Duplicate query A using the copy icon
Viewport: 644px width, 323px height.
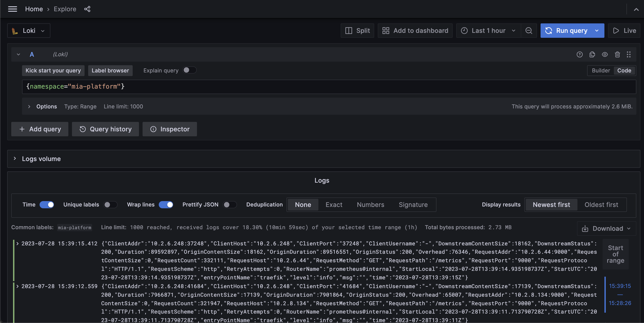point(592,54)
